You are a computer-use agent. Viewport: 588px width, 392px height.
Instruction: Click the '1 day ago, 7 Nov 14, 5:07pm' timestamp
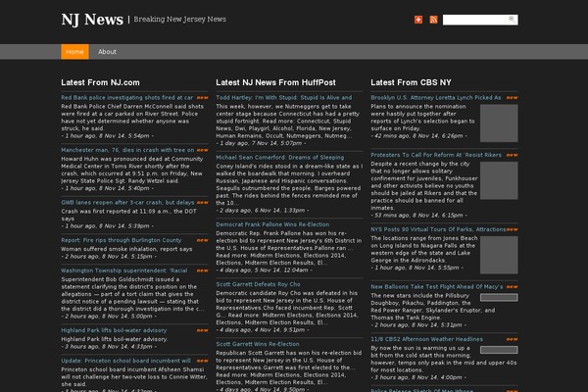[x=261, y=143]
